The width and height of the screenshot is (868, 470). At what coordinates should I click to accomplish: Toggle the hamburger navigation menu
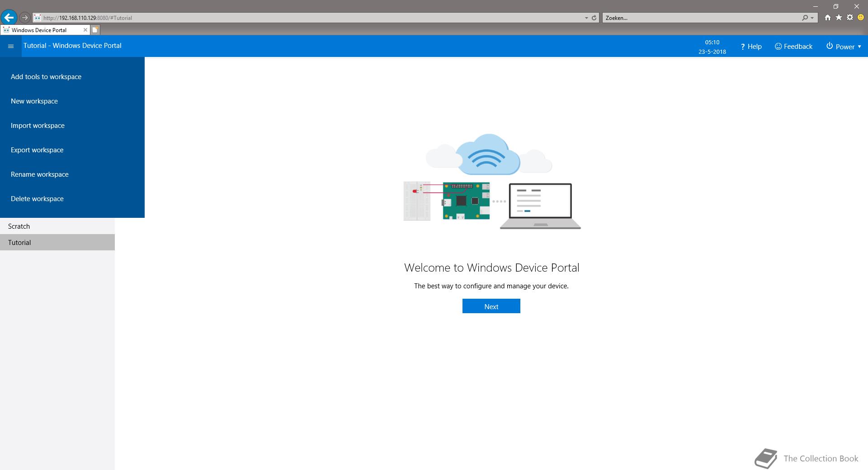11,46
